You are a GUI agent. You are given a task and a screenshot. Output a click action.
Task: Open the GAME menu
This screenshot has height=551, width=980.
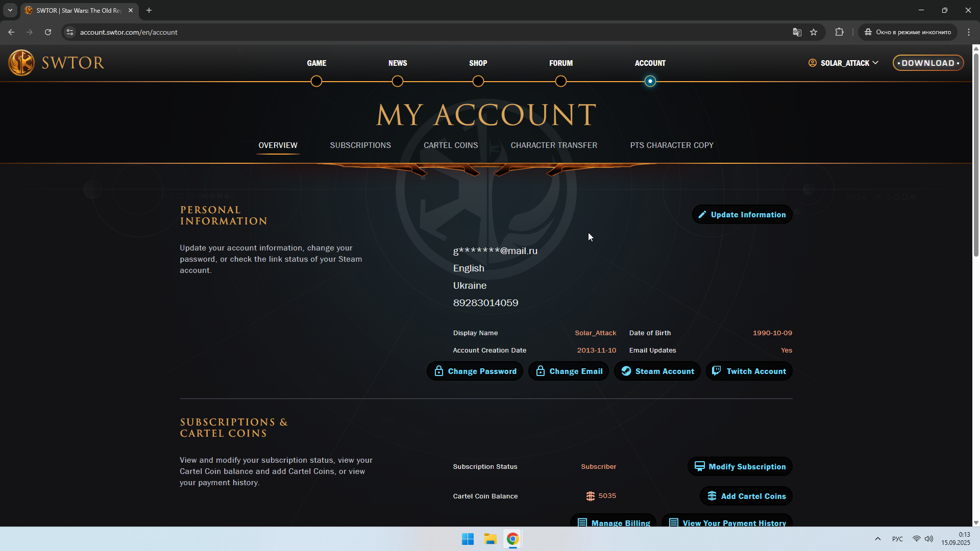[316, 63]
